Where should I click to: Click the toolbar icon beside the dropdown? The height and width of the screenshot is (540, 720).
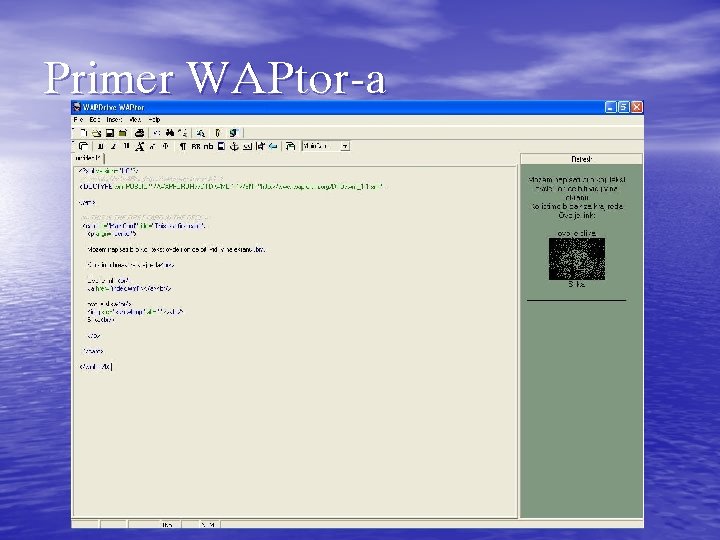290,146
